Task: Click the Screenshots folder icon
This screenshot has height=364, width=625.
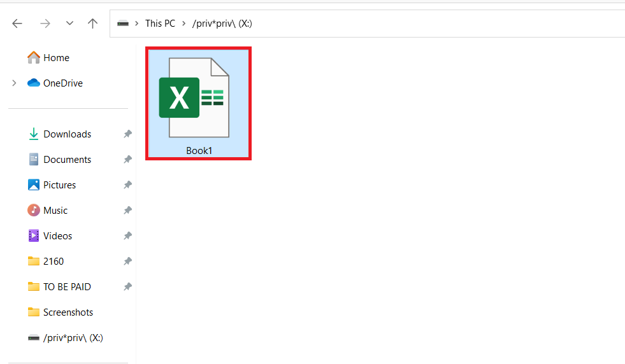Action: click(x=34, y=312)
